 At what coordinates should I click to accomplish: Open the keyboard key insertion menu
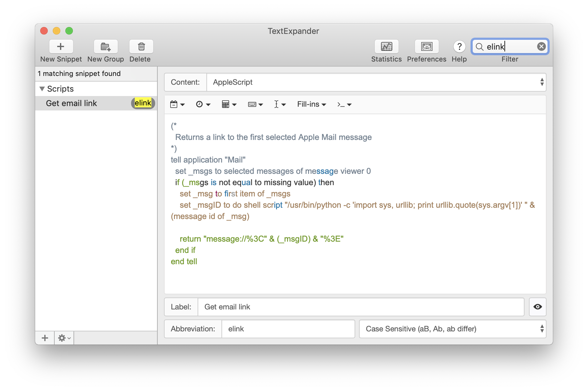click(x=255, y=104)
